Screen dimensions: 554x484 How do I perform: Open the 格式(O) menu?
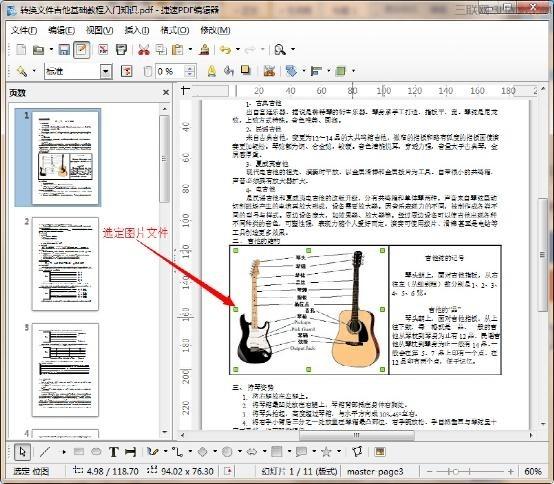click(x=175, y=30)
